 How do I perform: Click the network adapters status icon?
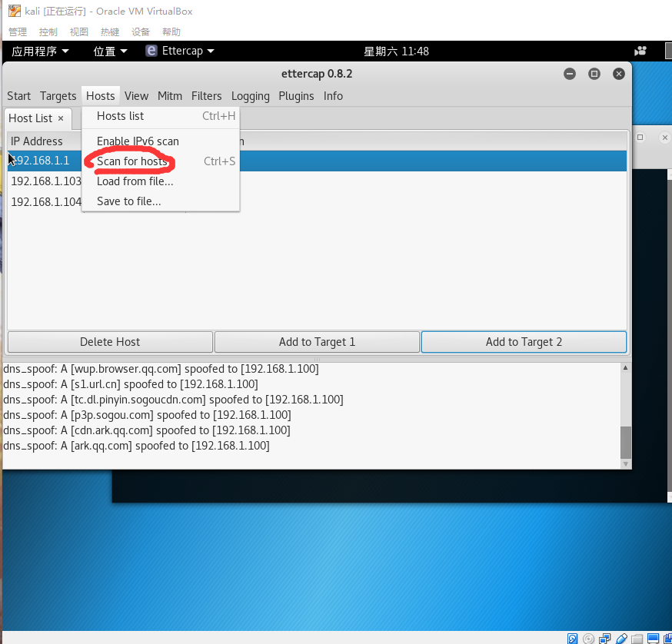point(605,638)
